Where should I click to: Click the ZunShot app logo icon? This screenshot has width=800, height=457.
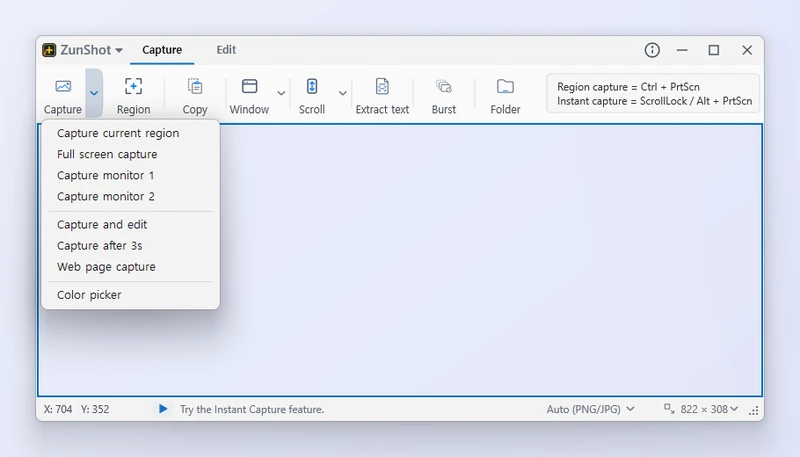pos(49,50)
